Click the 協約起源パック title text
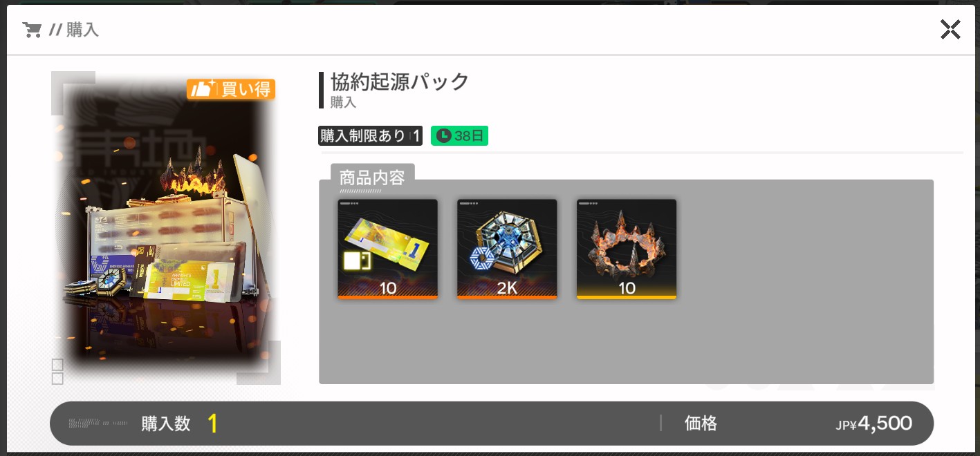The height and width of the screenshot is (456, 980). pyautogui.click(x=400, y=82)
